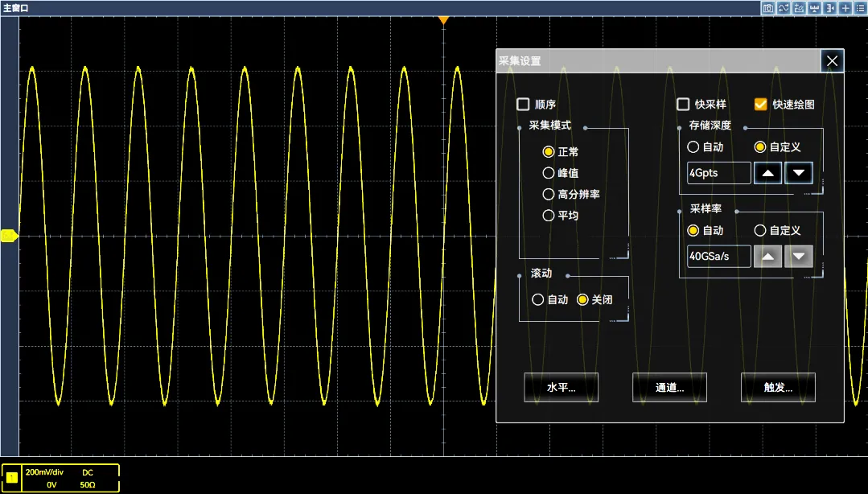868x494 pixels.
Task: Enable the 顺序 checkbox
Action: pos(523,105)
